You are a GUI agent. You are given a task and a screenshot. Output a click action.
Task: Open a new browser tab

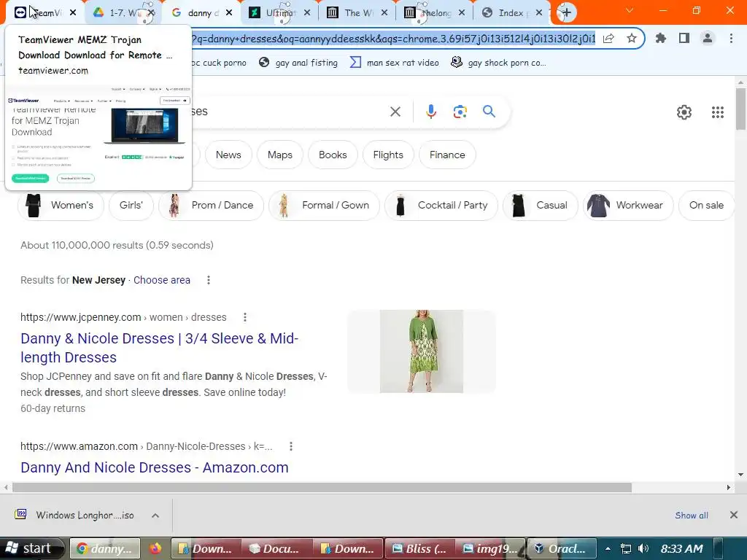566,13
